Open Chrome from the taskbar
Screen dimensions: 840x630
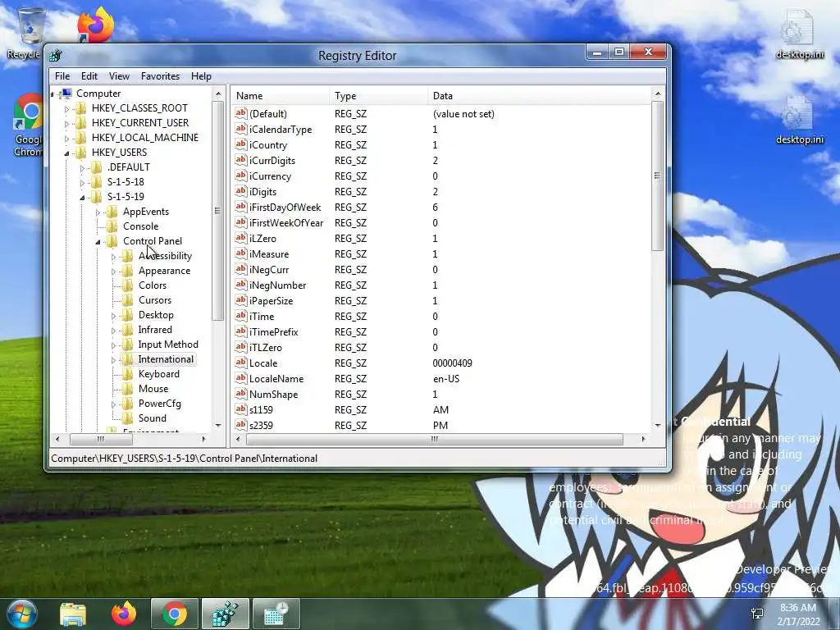[x=175, y=614]
